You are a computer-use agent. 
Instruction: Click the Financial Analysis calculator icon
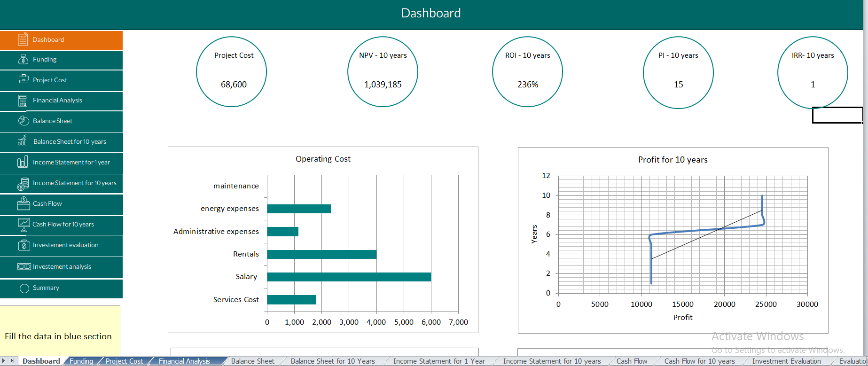pos(23,101)
